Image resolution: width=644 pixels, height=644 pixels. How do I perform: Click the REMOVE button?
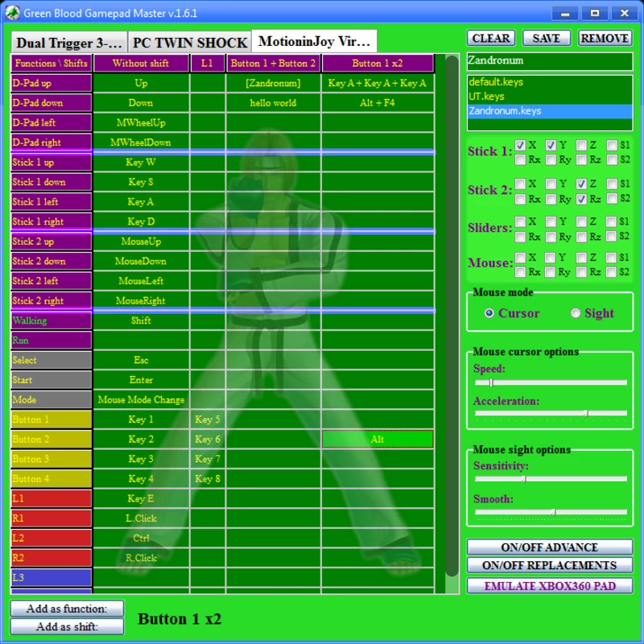tap(605, 38)
